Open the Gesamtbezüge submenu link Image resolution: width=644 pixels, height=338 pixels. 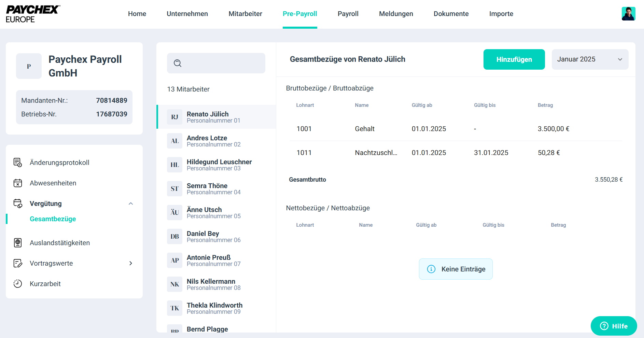click(53, 219)
